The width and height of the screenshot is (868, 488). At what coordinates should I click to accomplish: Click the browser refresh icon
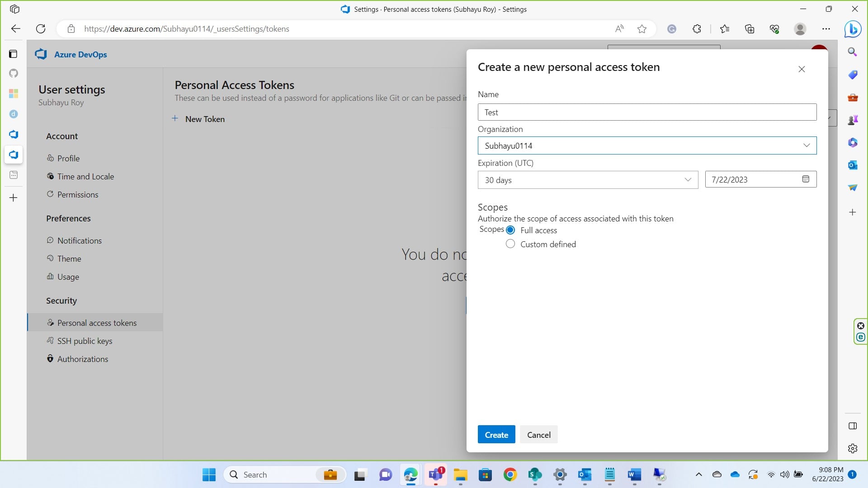click(41, 29)
